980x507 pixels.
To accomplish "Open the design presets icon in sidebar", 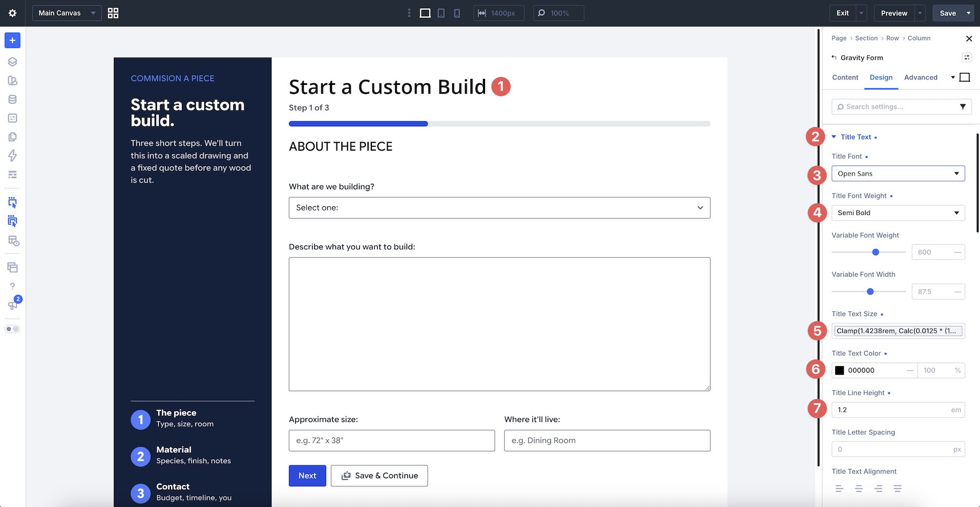I will coord(13,81).
